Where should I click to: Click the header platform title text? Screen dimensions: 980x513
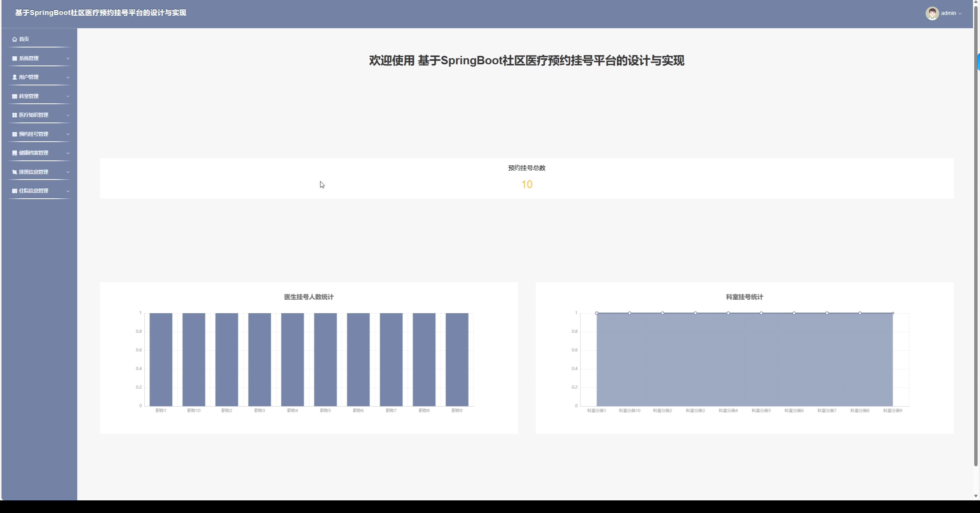coord(100,13)
